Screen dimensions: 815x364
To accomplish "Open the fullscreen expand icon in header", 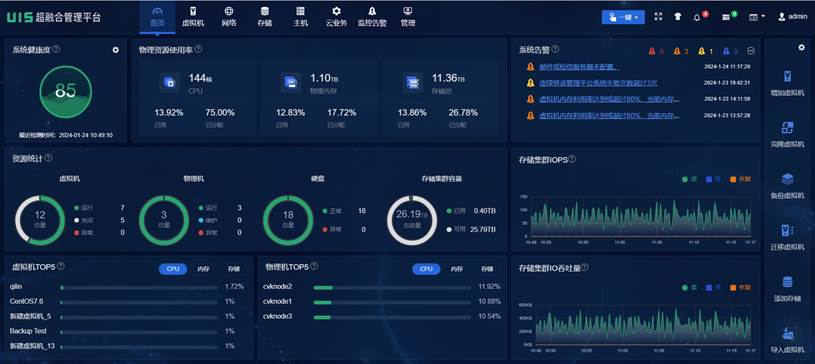I will pos(658,17).
